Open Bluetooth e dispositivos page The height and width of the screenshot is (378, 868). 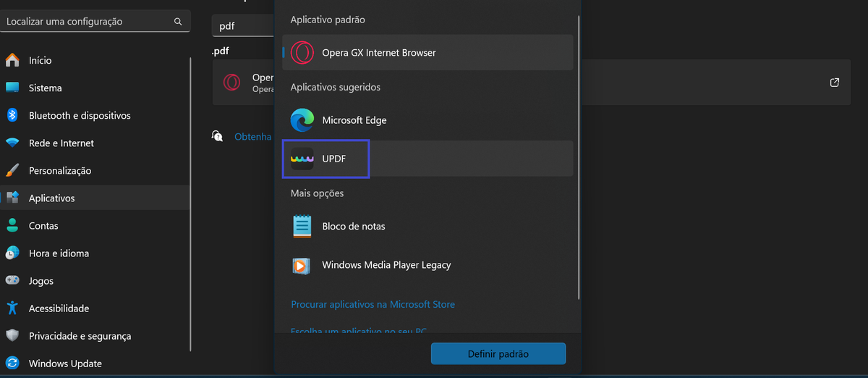point(95,115)
